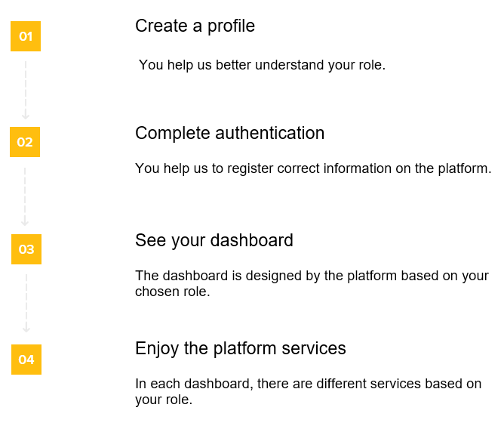Screen dimensions: 504x423
Task: Select the yellow 04 step badge
Action: tap(26, 360)
